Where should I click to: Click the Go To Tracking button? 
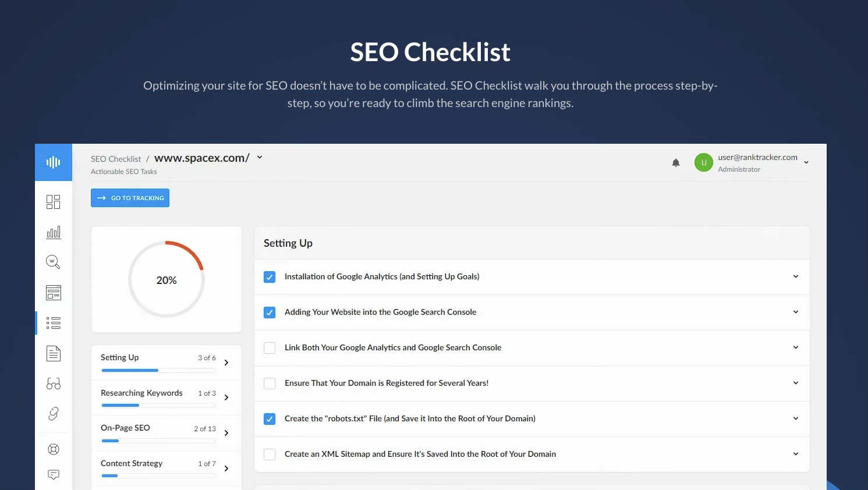130,198
